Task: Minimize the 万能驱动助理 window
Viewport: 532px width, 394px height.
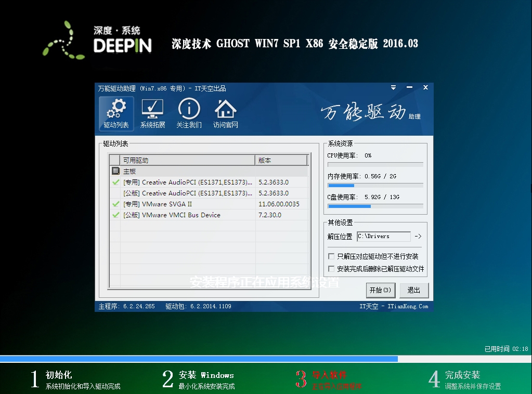Action: 409,87
